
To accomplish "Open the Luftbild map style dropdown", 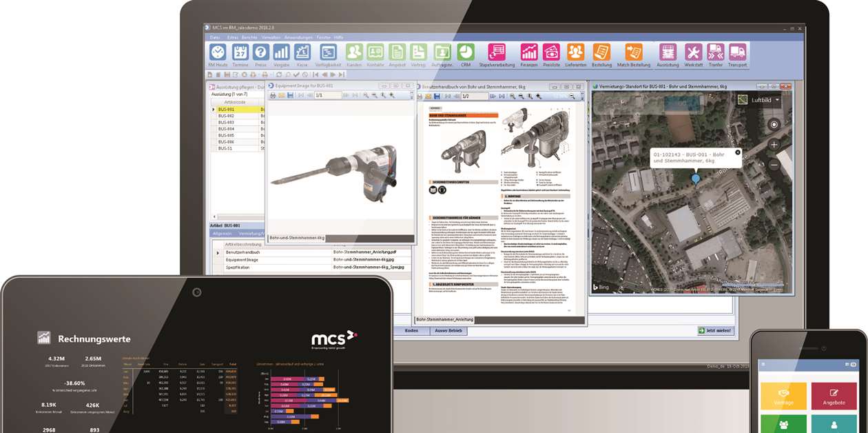I will pyautogui.click(x=761, y=100).
